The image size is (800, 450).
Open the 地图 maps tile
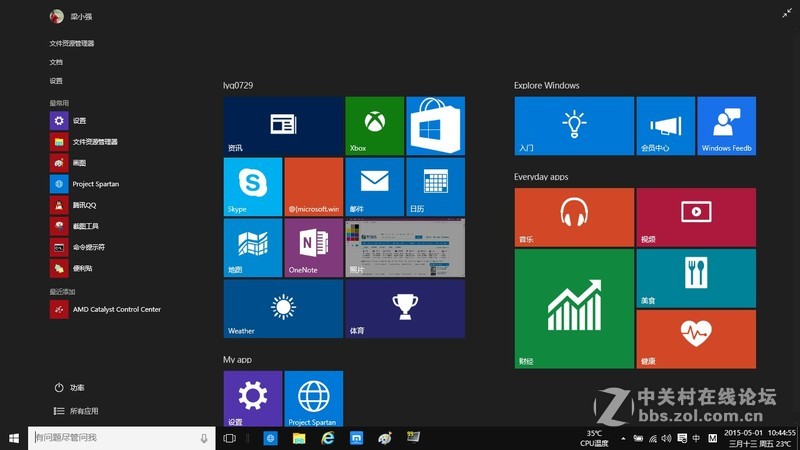point(253,248)
